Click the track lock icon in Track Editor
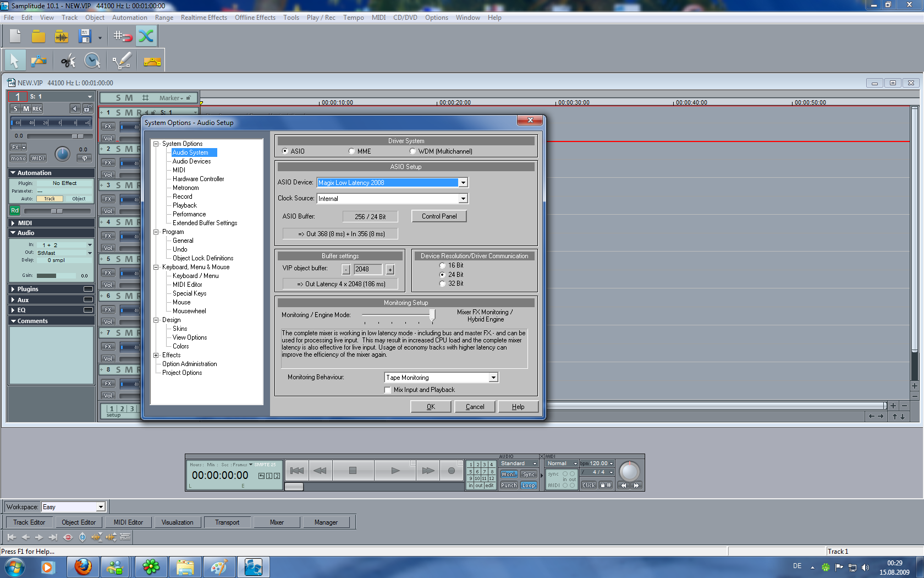Screen dimensions: 924x578 click(87, 108)
